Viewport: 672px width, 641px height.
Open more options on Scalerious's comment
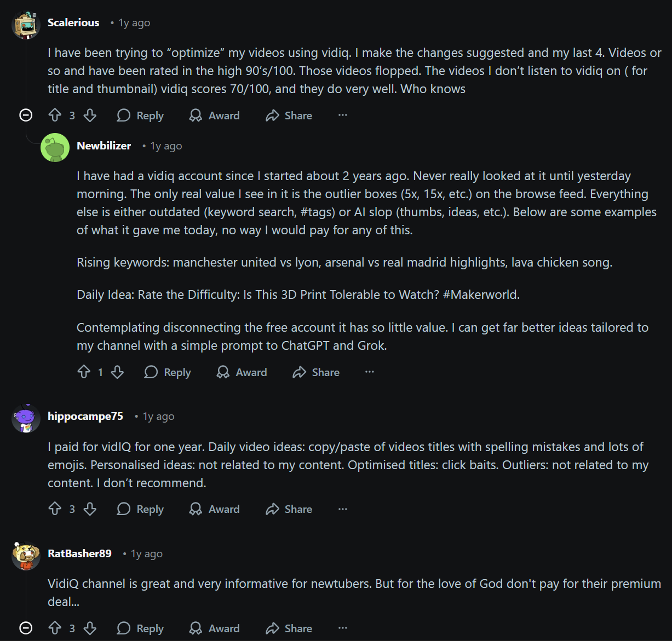[342, 115]
